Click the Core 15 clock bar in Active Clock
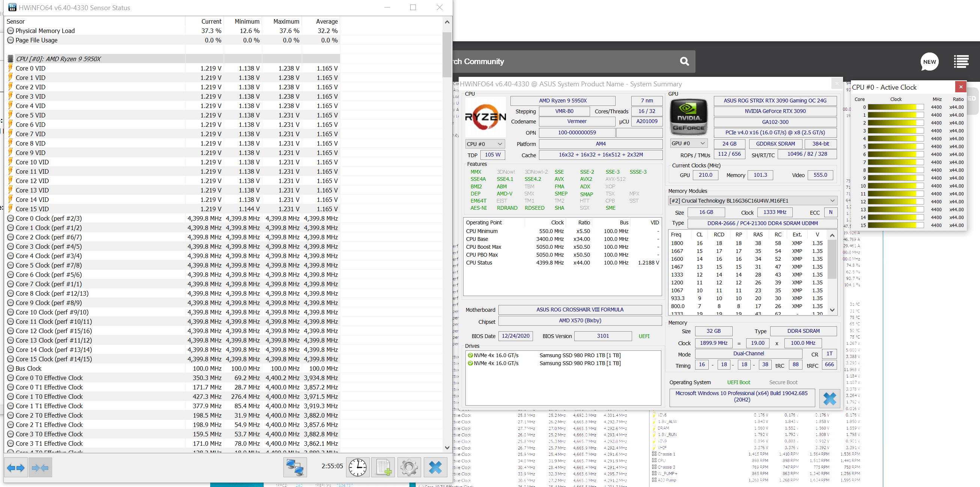The width and height of the screenshot is (980, 487). (x=896, y=225)
